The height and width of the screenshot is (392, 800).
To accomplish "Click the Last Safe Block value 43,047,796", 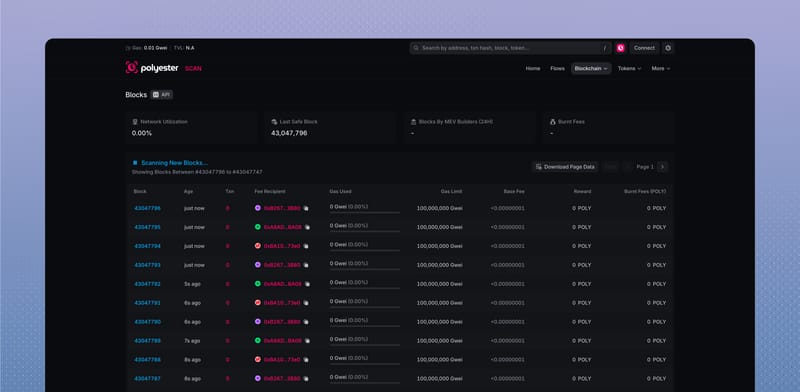I will [289, 133].
